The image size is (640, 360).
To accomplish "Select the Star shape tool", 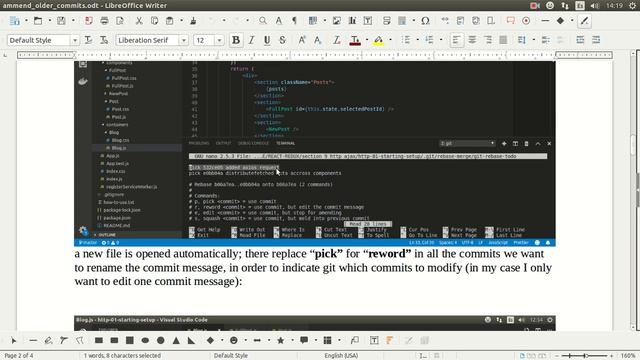I will (281, 340).
